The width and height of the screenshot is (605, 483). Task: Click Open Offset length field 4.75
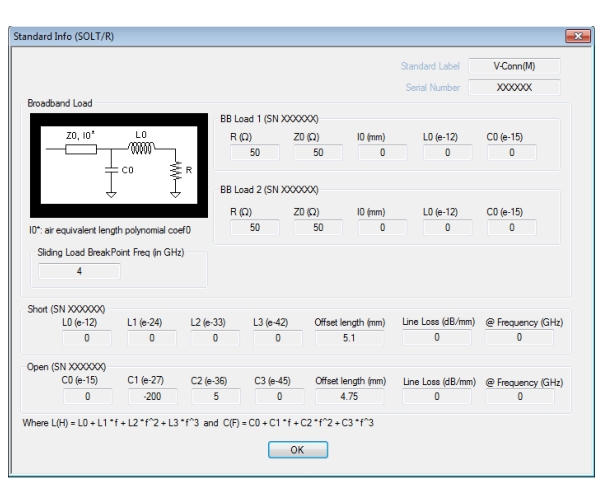(x=349, y=396)
